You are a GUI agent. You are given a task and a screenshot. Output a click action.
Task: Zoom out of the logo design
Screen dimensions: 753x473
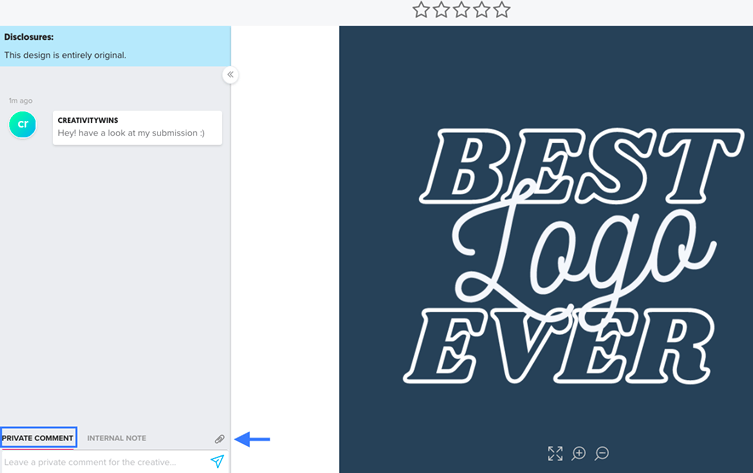pyautogui.click(x=602, y=453)
